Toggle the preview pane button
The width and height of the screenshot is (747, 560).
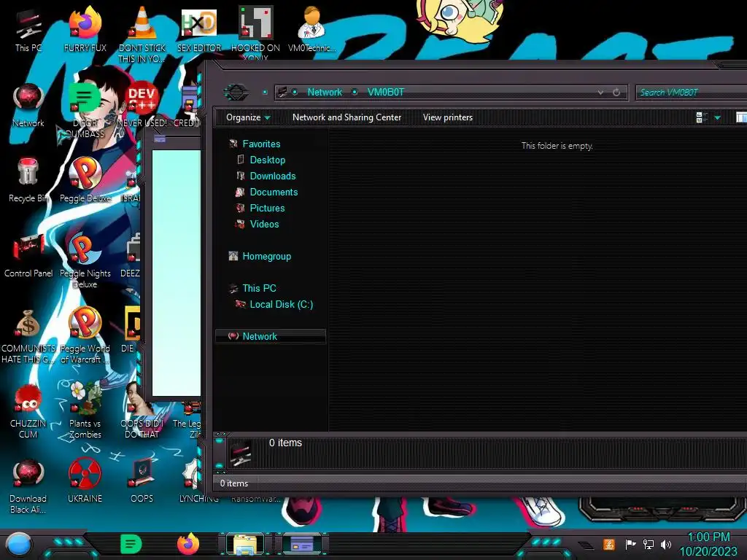pyautogui.click(x=741, y=117)
